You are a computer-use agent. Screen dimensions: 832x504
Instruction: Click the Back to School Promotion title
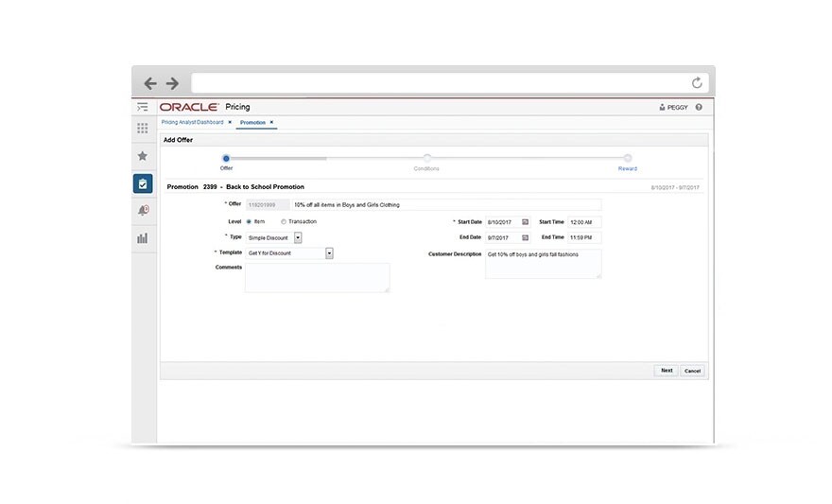pyautogui.click(x=266, y=186)
